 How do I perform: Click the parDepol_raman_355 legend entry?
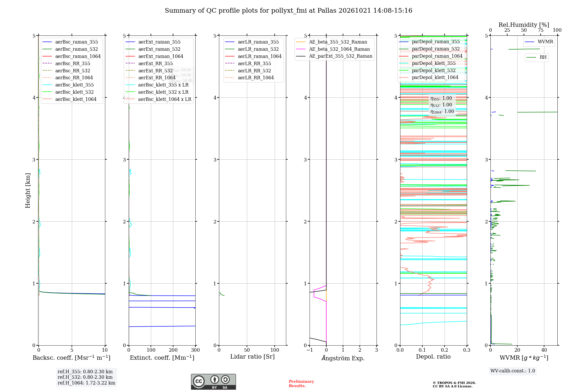click(429, 42)
